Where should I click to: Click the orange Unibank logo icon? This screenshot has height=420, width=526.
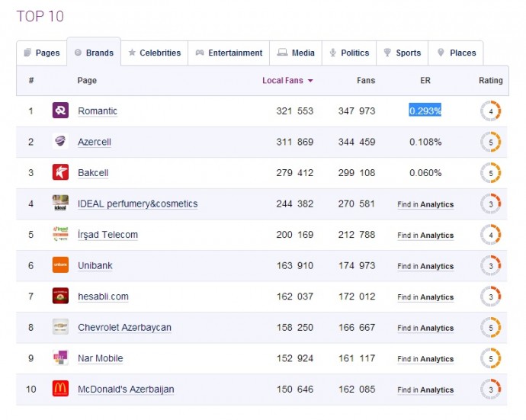(60, 265)
